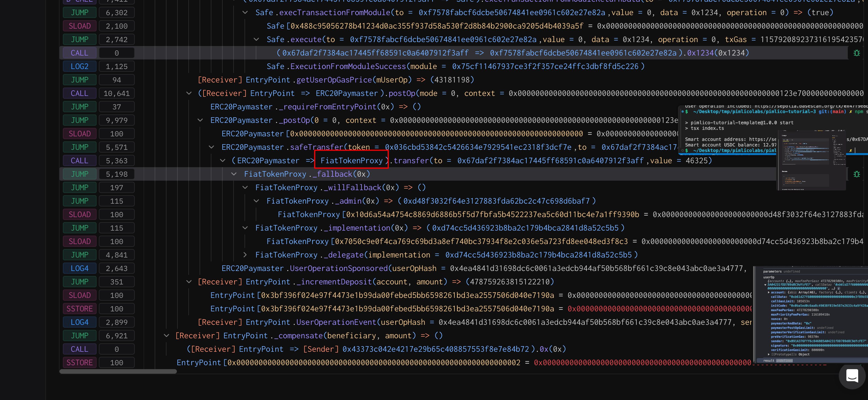Collapse the ERC20Paymaster.safeTransfer node
The image size is (868, 400).
(x=212, y=147)
